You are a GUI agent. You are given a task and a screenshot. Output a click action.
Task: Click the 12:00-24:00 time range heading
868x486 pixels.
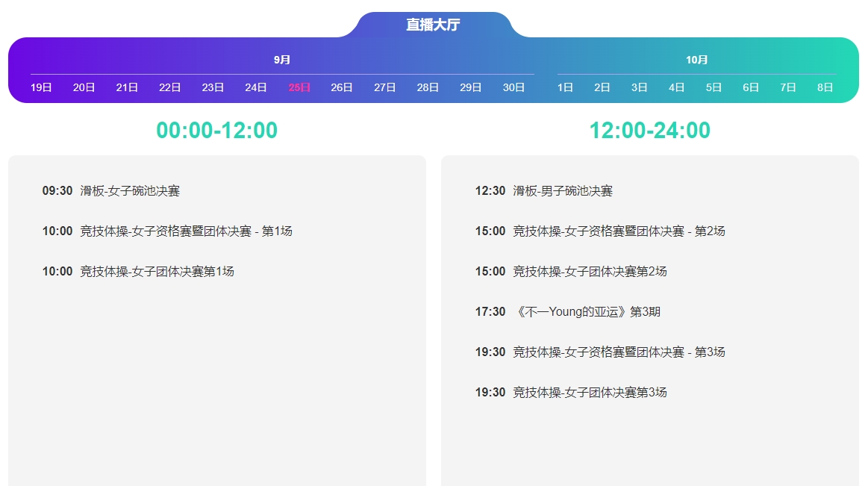pyautogui.click(x=649, y=131)
